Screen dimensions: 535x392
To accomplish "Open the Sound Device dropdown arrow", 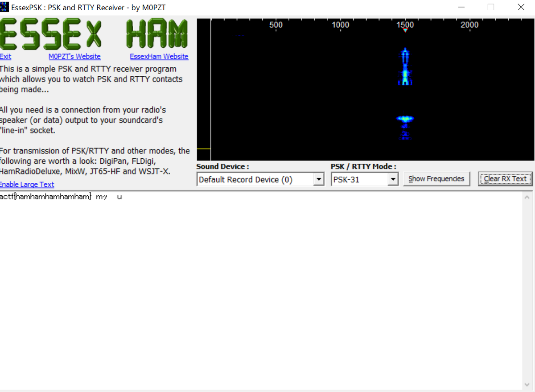I will click(x=318, y=180).
